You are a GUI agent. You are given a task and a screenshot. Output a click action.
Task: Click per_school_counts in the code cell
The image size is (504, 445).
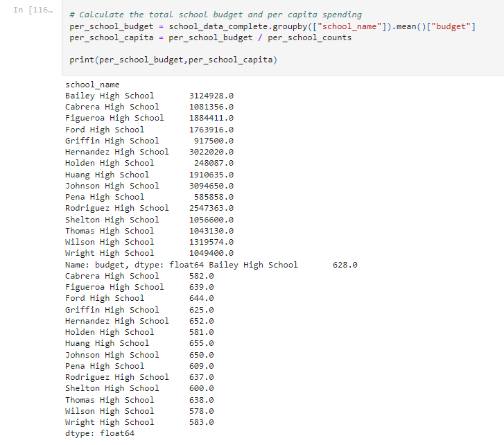tap(309, 37)
